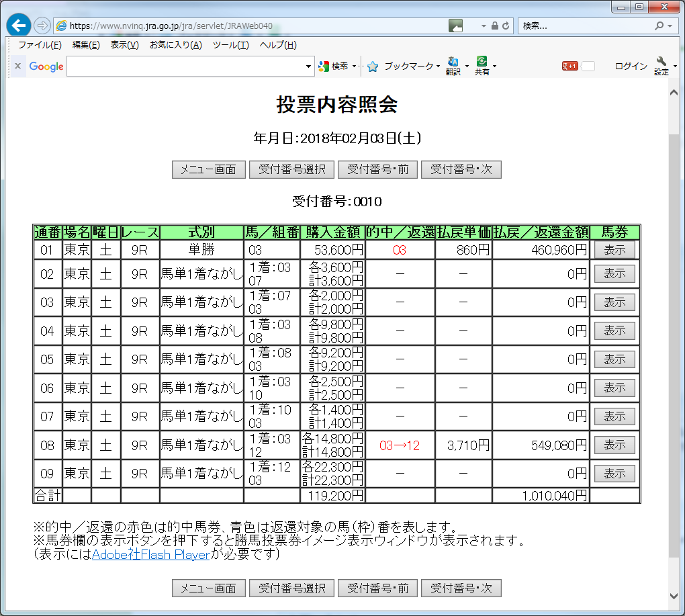
Task: Expand the Google toolbar search box dropdown
Action: [308, 67]
